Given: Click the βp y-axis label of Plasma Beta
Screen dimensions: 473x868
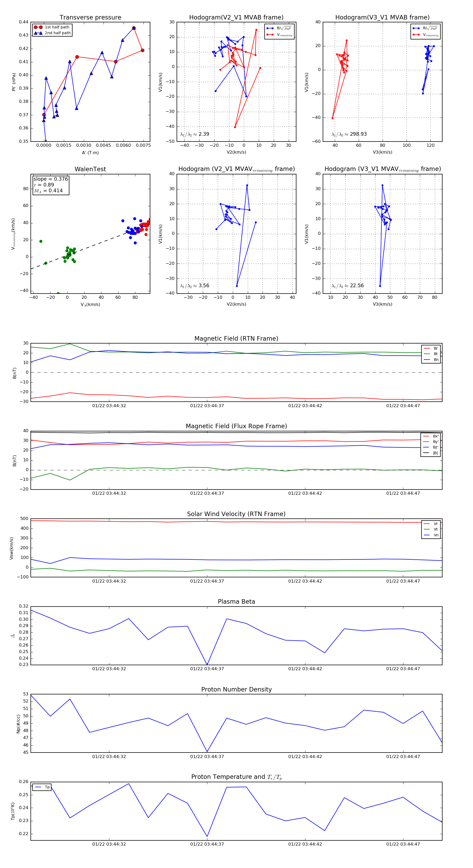Looking at the screenshot, I should coord(13,635).
